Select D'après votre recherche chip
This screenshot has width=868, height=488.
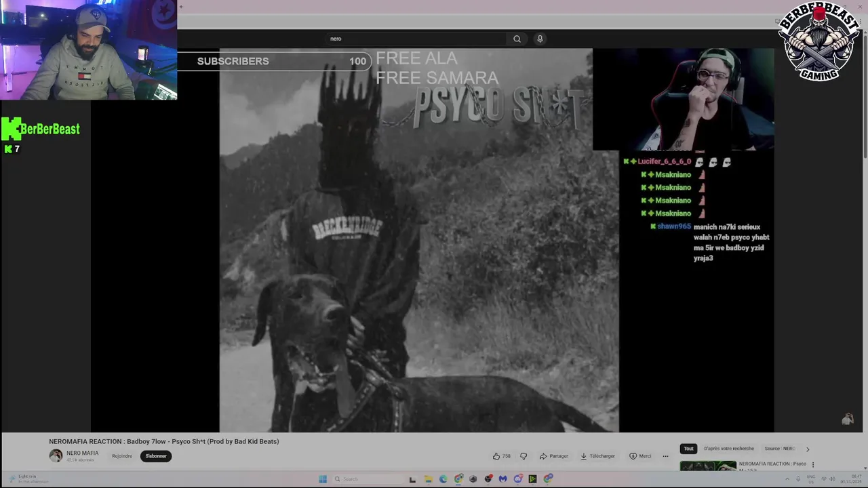(729, 449)
